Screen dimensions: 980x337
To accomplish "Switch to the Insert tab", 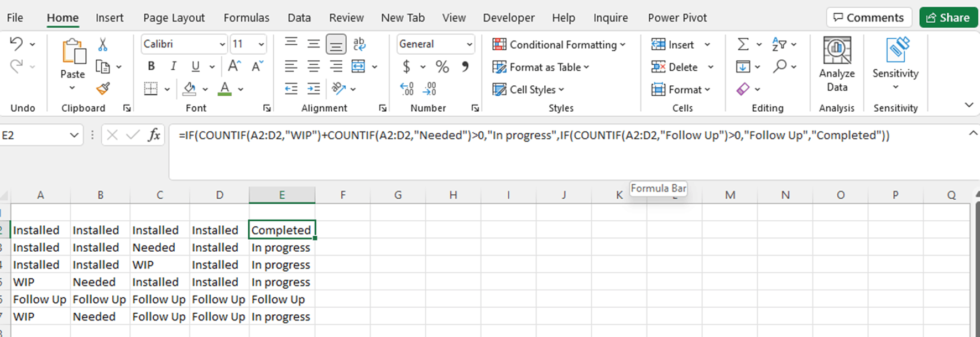I will [110, 18].
